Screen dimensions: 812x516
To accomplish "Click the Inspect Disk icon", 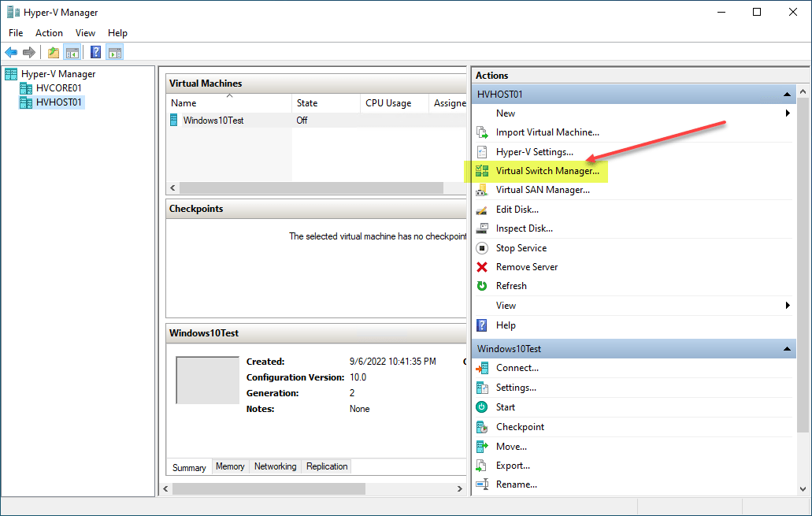I will [x=481, y=228].
